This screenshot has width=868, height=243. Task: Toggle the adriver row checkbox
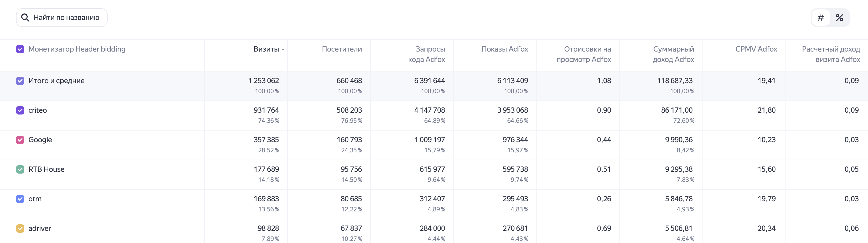pyautogui.click(x=20, y=228)
